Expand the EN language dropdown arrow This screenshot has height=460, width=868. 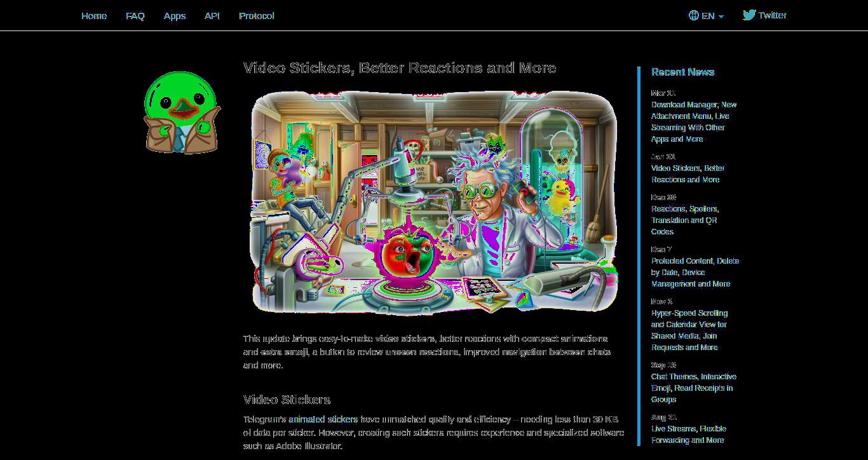click(x=721, y=17)
